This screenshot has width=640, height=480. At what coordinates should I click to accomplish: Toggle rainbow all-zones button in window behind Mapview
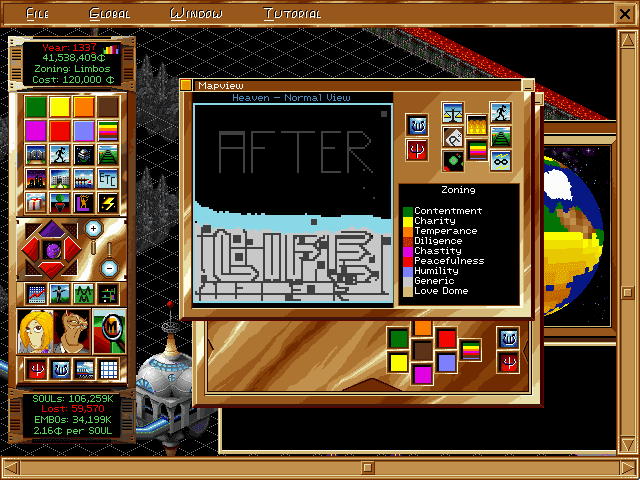click(x=470, y=350)
